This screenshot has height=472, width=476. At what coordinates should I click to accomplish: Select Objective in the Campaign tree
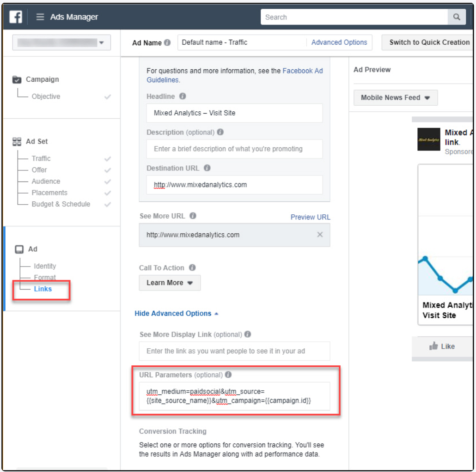click(x=46, y=97)
